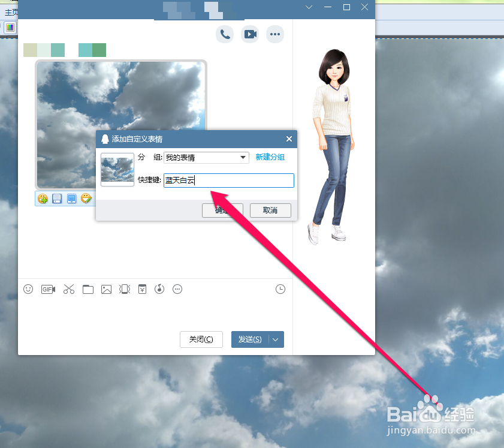Viewport: 504px width, 448px height.
Task: Expand the send options arrow beside 发送(S)
Action: point(276,339)
